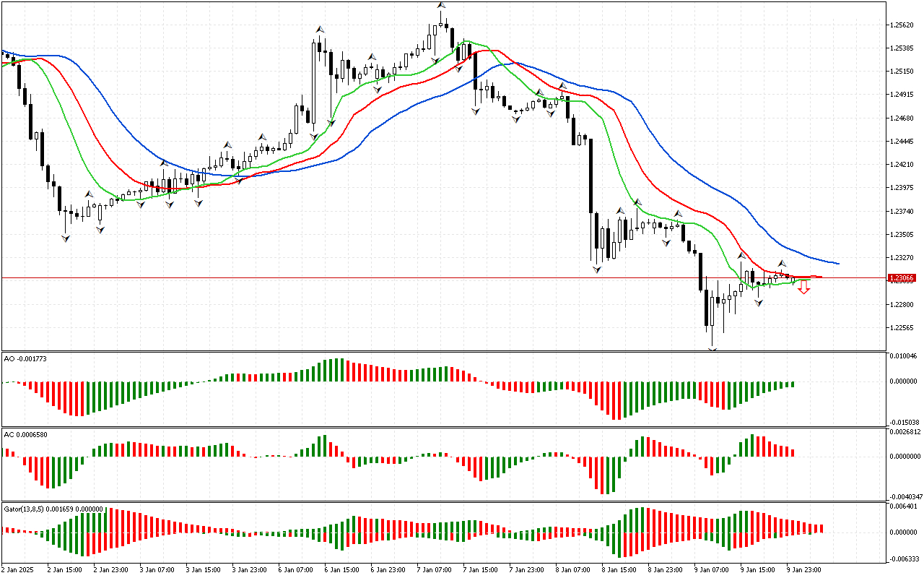
Task: Click the 1.25620 price scale value
Action: tap(902, 25)
